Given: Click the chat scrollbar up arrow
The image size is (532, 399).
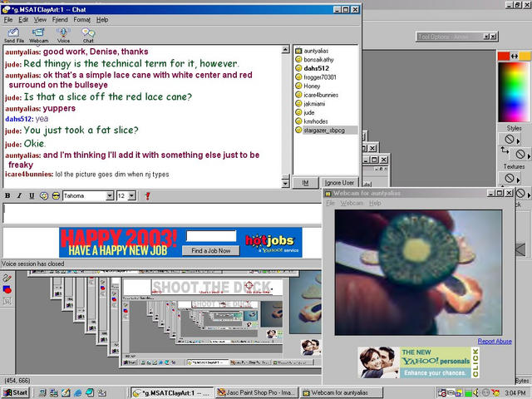Looking at the screenshot, I should [x=285, y=50].
